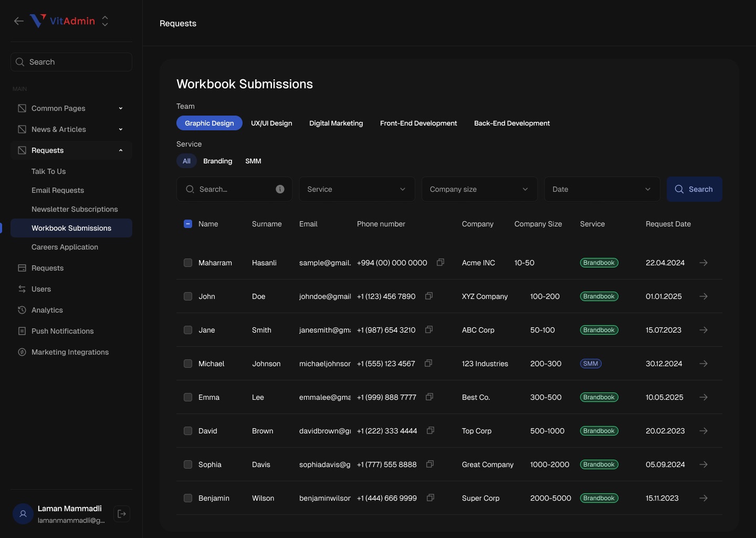The height and width of the screenshot is (538, 756).
Task: Collapse the Requests sidebar group
Action: (71, 150)
